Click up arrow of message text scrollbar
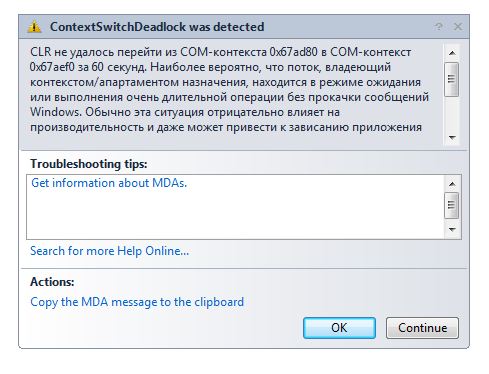This screenshot has width=489, height=374. tap(452, 53)
